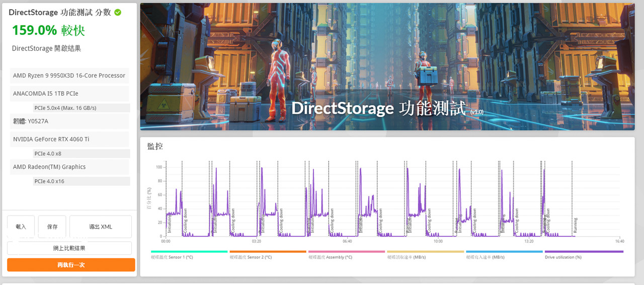Click the AMD Ryzen 9 9950X3D processor row
This screenshot has height=285, width=644.
[x=69, y=76]
